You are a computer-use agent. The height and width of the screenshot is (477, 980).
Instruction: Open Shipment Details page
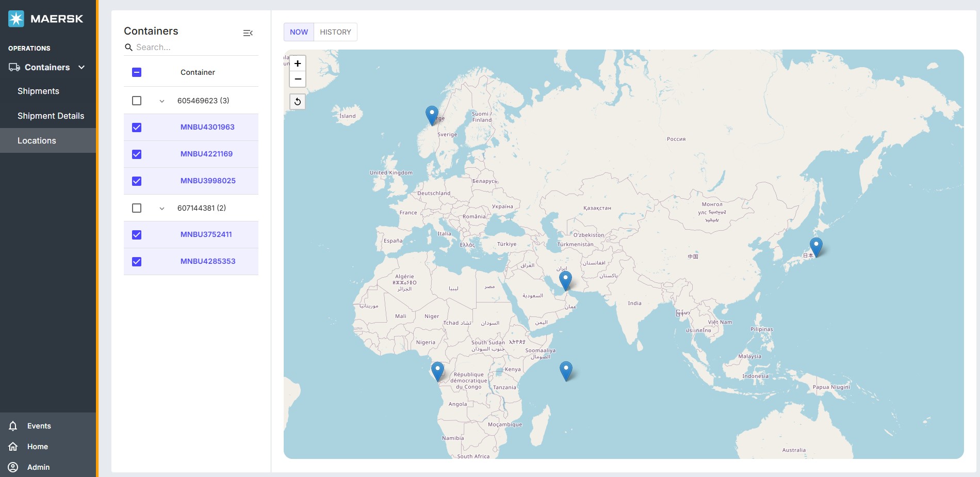[x=51, y=116]
